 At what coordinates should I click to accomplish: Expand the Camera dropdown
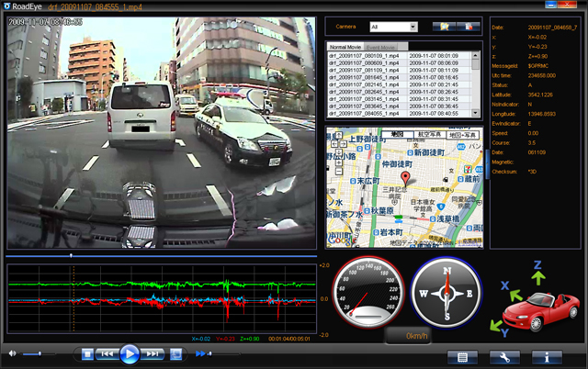click(413, 27)
